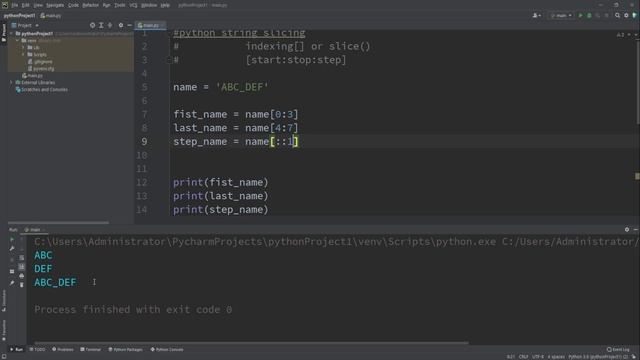Click main.py breadcrumb in navigation bar
The width and height of the screenshot is (640, 360).
click(x=51, y=16)
